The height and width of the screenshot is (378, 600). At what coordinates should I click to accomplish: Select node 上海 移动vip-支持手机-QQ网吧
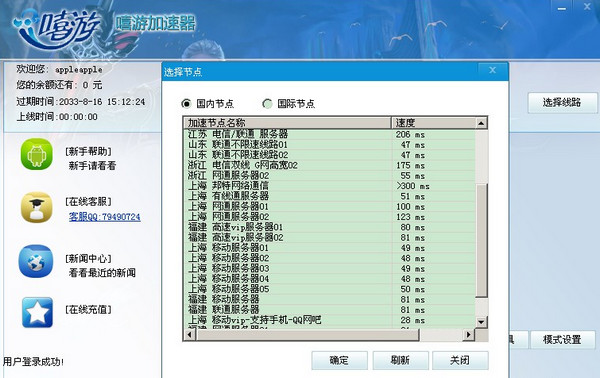tap(330, 320)
